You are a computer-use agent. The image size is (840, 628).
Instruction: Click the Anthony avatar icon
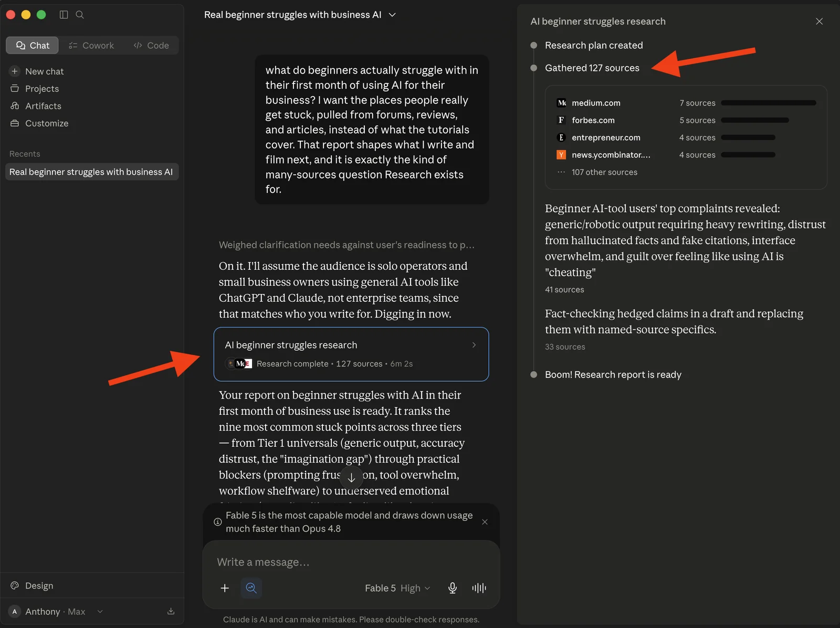(x=15, y=612)
